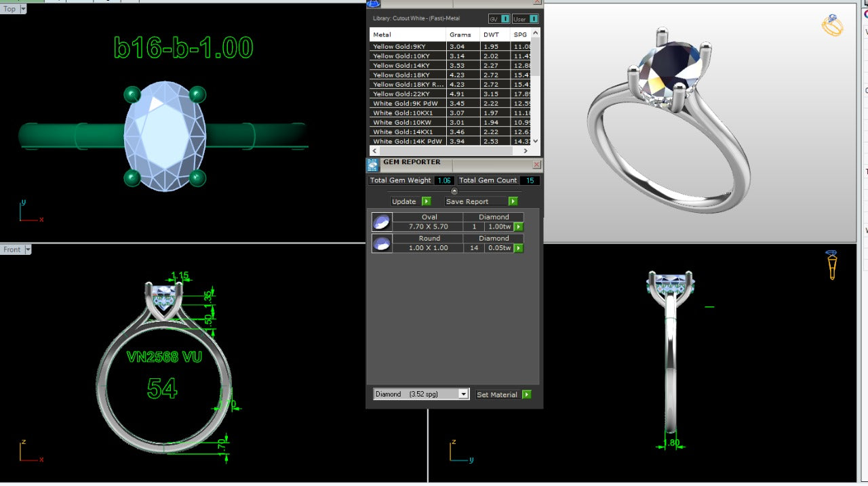Viewport: 868px width, 486px height.
Task: Click the gold ring icon in render viewport
Action: pyautogui.click(x=832, y=26)
